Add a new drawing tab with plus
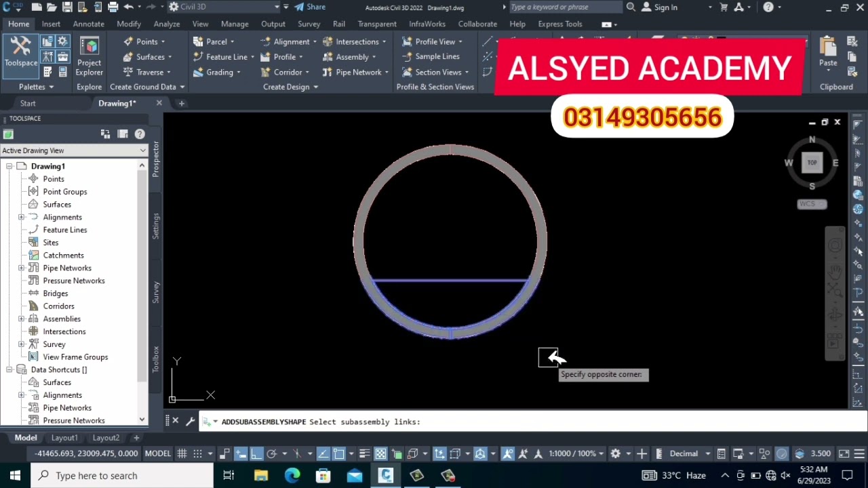Viewport: 868px width, 488px height. click(x=181, y=103)
